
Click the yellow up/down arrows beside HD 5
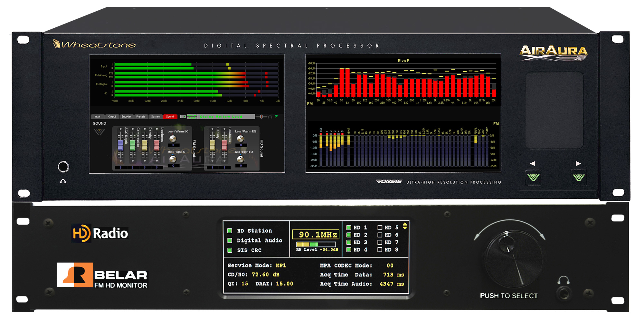click(x=405, y=226)
